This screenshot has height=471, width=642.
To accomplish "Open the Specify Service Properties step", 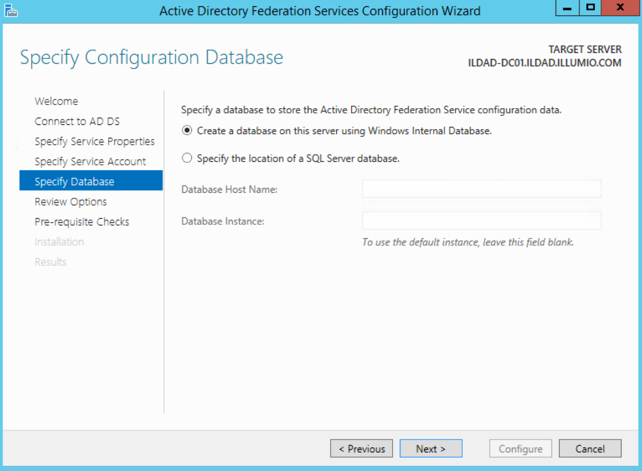I will (95, 141).
